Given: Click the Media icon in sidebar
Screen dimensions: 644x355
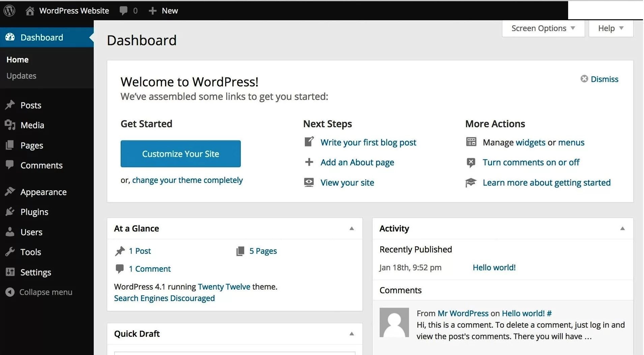Looking at the screenshot, I should 10,125.
